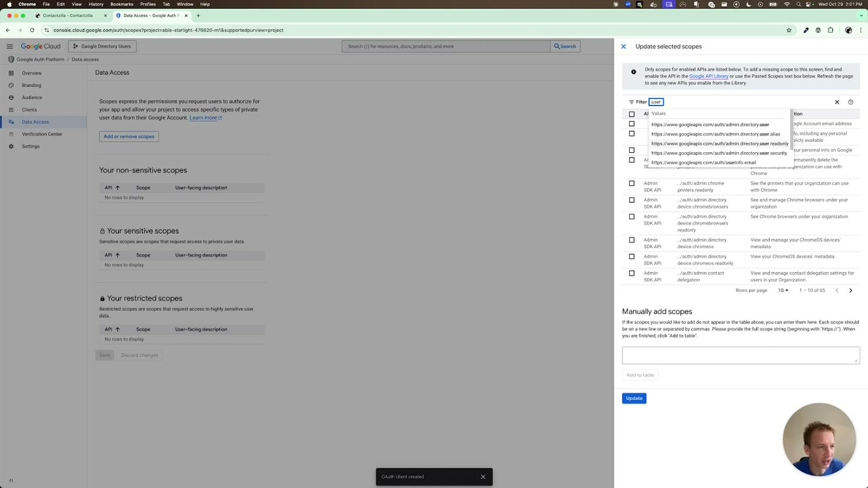Screen dimensions: 868x488
Task: Click Add or remove scopes button
Action: click(x=129, y=137)
